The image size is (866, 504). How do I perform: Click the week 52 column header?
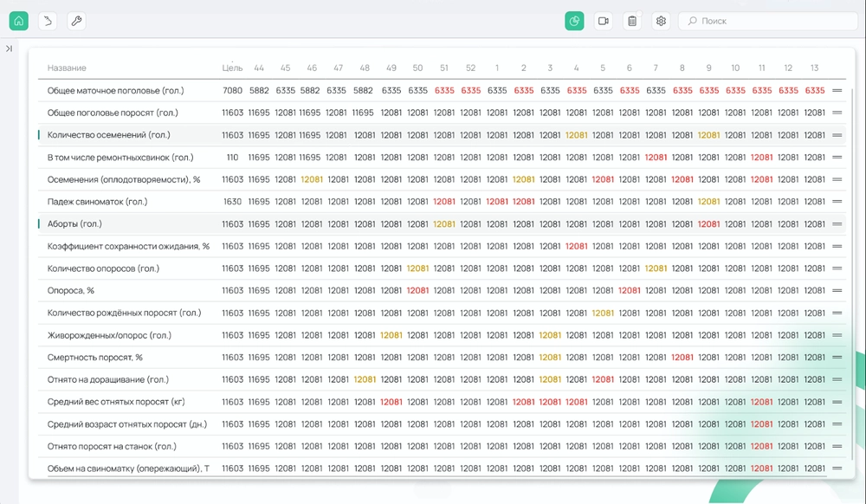470,68
